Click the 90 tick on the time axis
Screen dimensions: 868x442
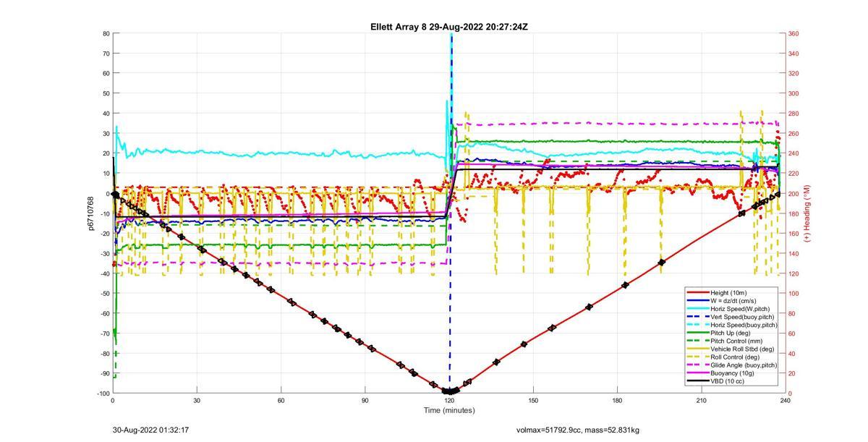point(365,400)
